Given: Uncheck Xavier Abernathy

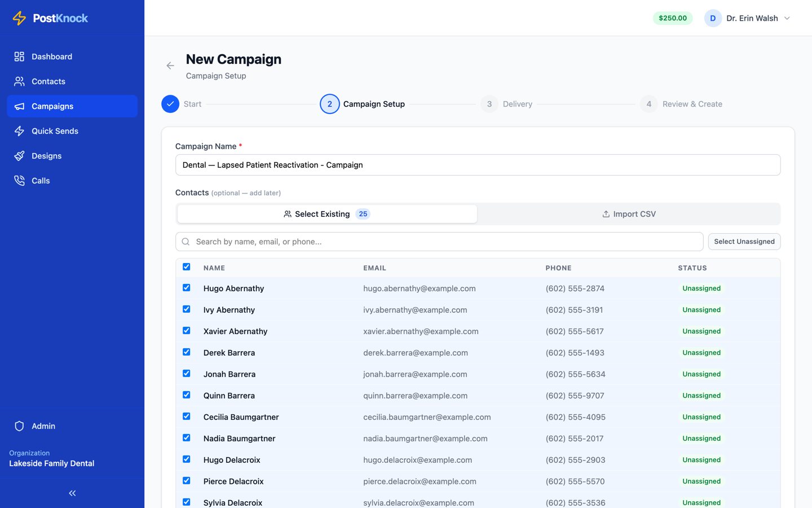Looking at the screenshot, I should tap(187, 331).
